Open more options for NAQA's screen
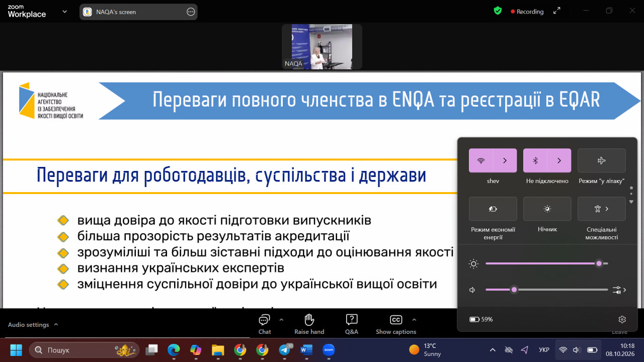 pos(191,12)
